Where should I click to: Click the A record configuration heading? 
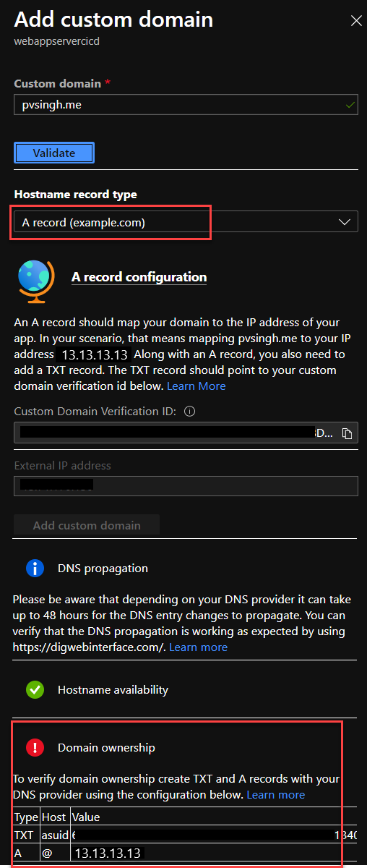tap(139, 277)
